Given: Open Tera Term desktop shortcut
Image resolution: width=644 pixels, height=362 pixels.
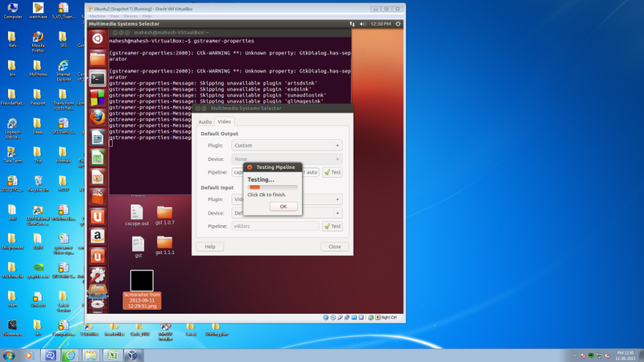Looking at the screenshot, I should (x=13, y=155).
